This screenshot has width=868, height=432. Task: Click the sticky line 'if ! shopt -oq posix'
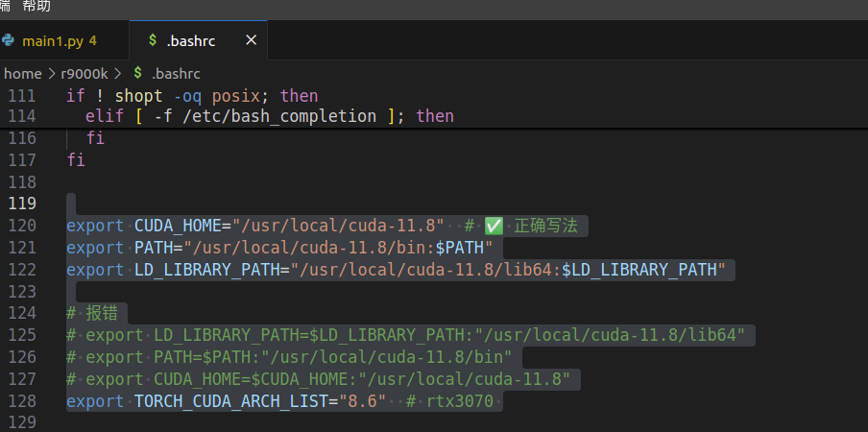pyautogui.click(x=192, y=96)
